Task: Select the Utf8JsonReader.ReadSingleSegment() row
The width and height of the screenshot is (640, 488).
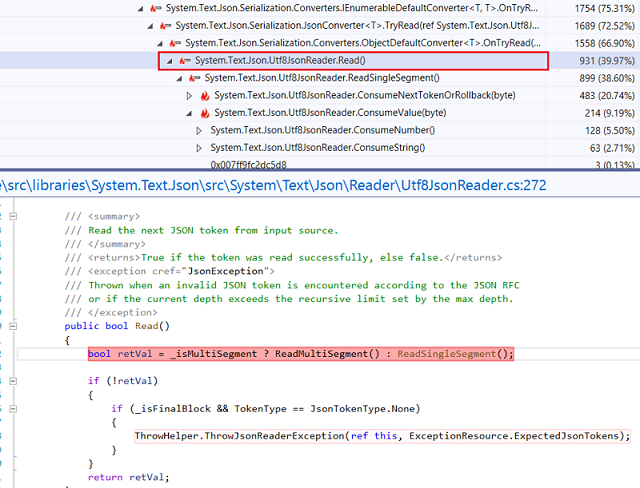Action: (x=320, y=78)
